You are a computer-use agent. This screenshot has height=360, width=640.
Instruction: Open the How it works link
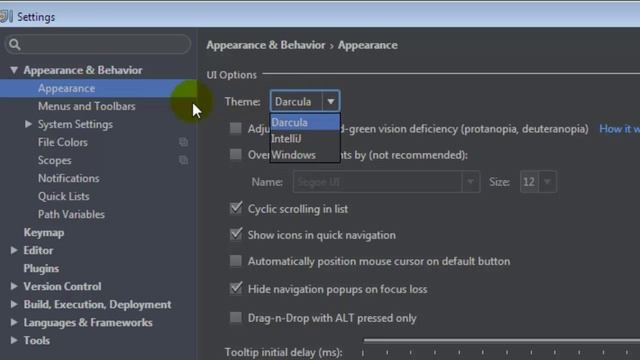619,129
